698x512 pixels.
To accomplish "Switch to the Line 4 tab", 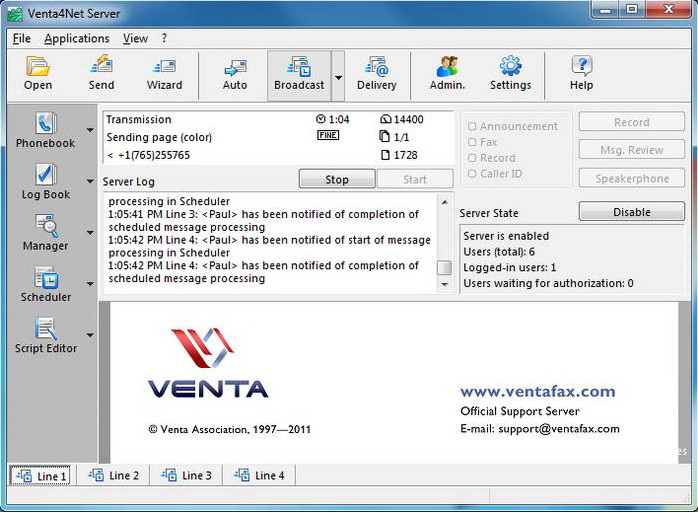I will (x=259, y=475).
